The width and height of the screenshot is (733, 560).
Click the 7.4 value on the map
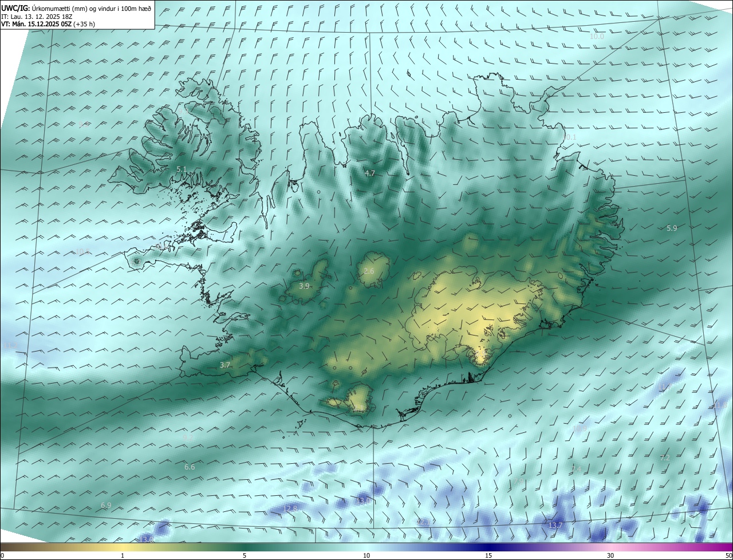point(577,470)
